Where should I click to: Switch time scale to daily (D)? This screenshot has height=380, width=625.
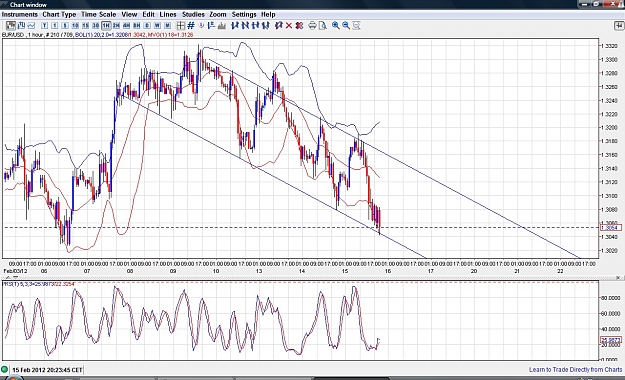(x=147, y=26)
